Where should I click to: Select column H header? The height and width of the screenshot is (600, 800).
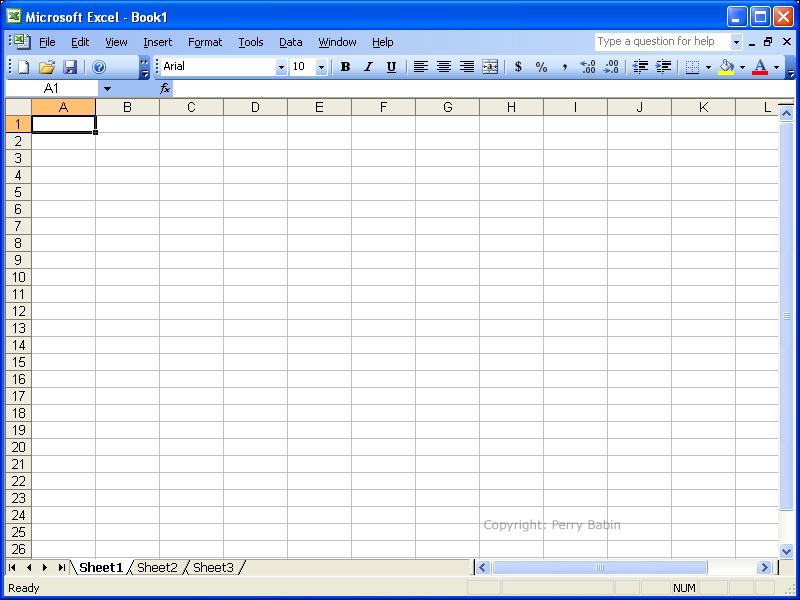pyautogui.click(x=511, y=107)
